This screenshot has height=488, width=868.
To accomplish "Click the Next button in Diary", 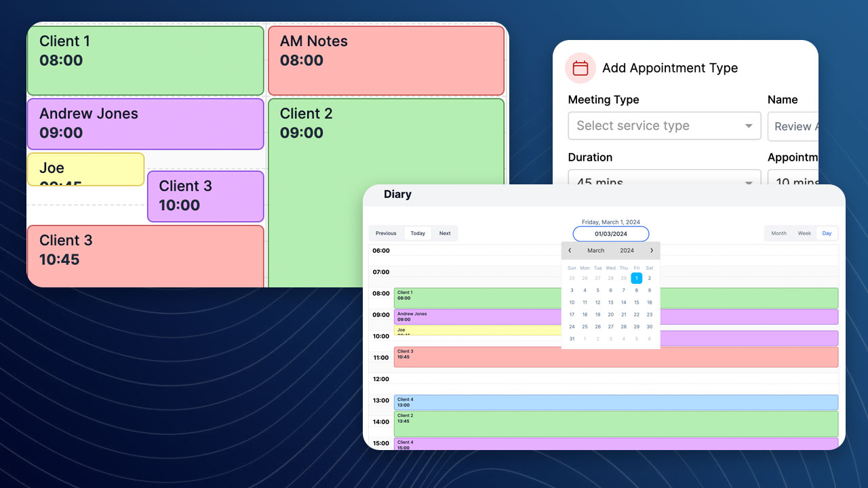I will tap(445, 233).
